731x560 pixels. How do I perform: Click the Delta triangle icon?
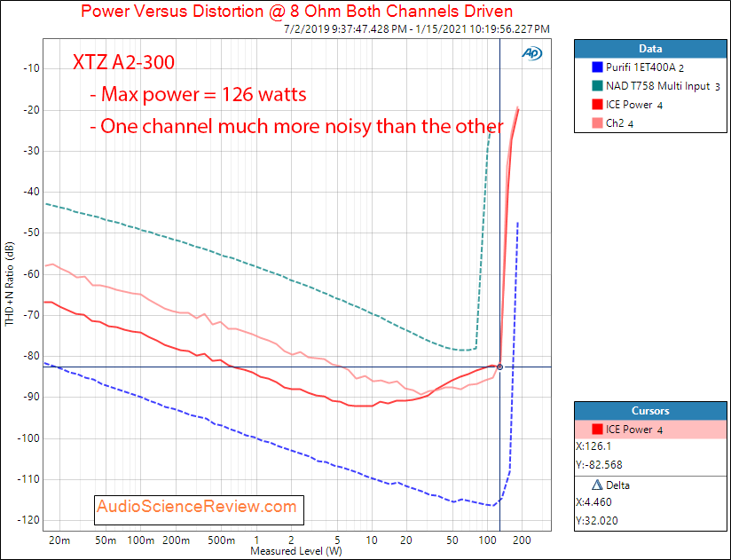(597, 485)
